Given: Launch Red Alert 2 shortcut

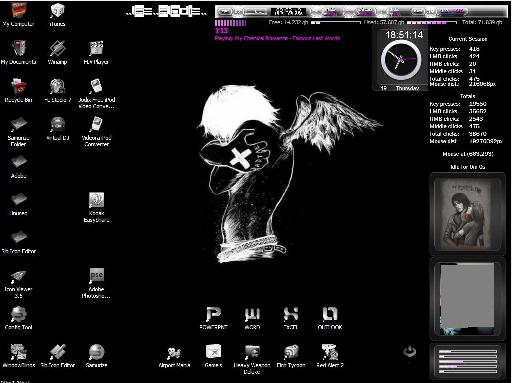Looking at the screenshot, I should click(x=330, y=356).
